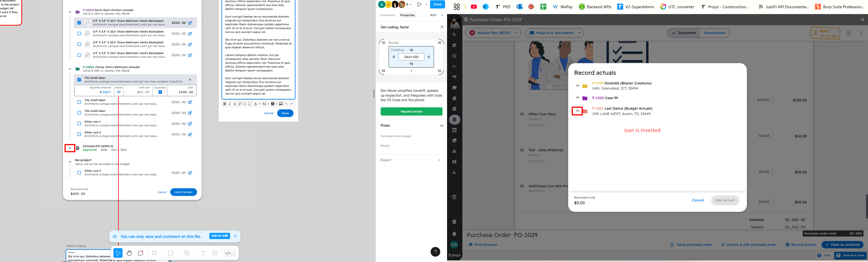Open Projul sidebar contacts people icon

tap(454, 151)
